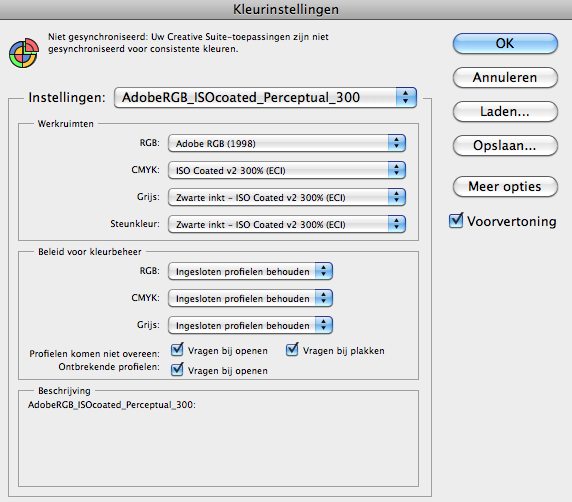This screenshot has width=572, height=502.
Task: Click the Annuleren button
Action: pyautogui.click(x=505, y=77)
